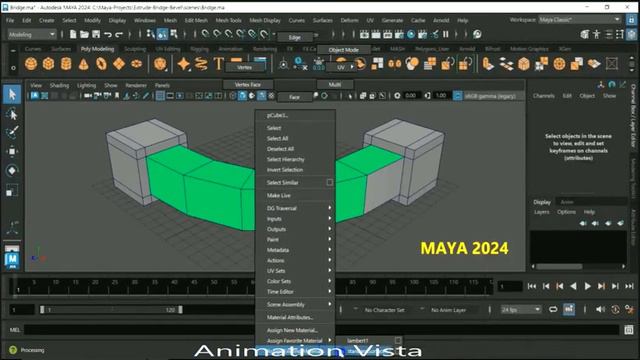The width and height of the screenshot is (640, 360).
Task: Create a polygon disc from shelf
Action: click(x=136, y=64)
